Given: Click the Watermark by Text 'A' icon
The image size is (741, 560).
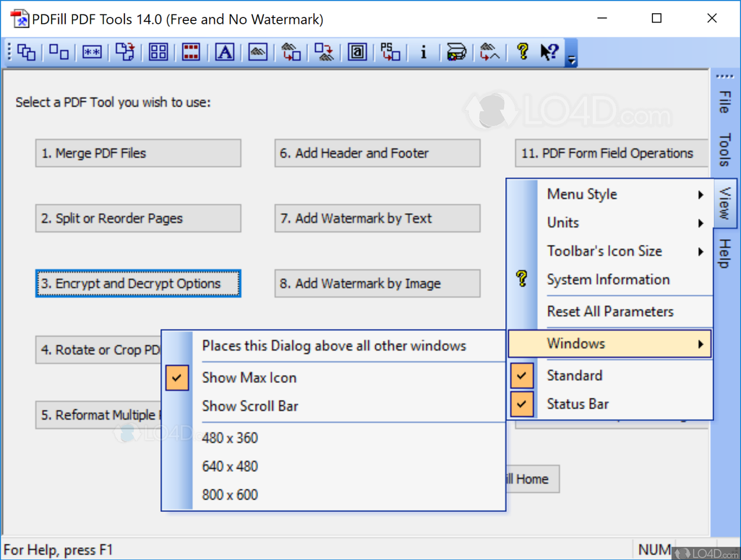Looking at the screenshot, I should (x=225, y=52).
